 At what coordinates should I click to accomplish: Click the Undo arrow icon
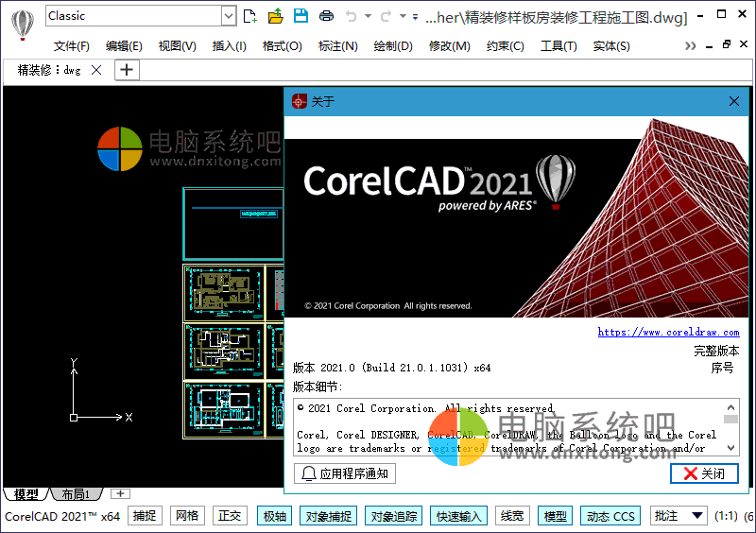[x=351, y=16]
